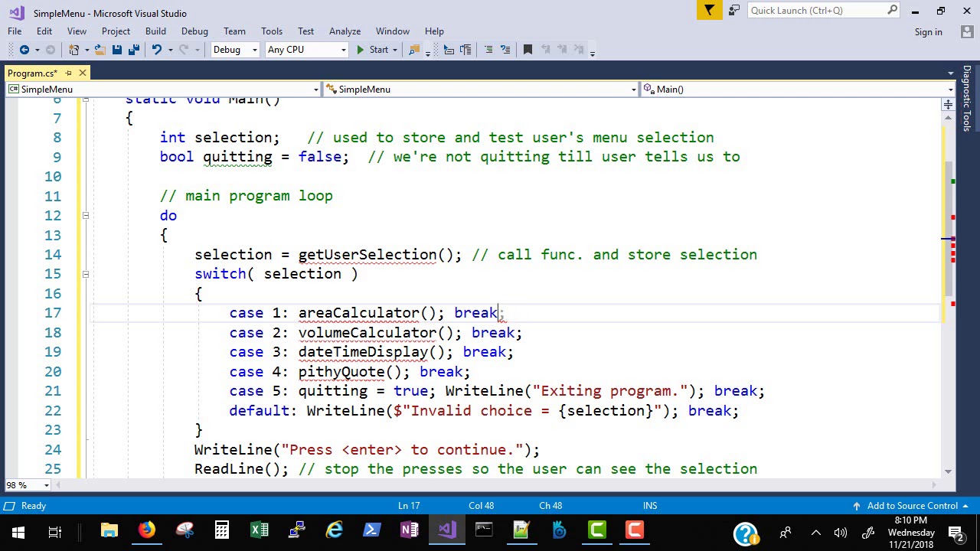
Task: Toggle a bookmark with bookmark icon
Action: pos(528,50)
